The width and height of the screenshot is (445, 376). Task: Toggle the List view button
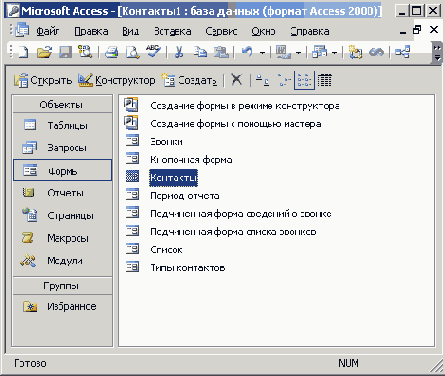point(304,80)
